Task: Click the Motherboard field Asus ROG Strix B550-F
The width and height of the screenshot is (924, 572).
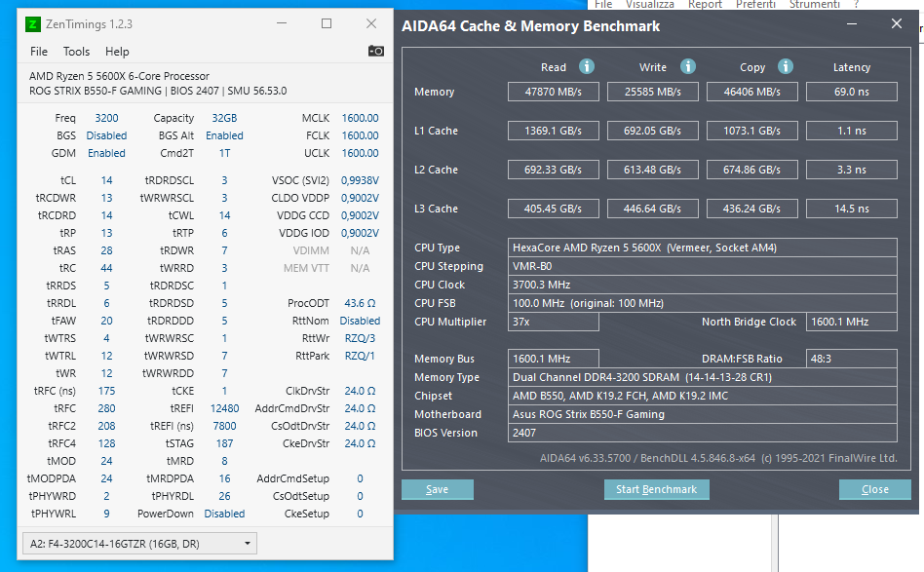Action: point(703,414)
